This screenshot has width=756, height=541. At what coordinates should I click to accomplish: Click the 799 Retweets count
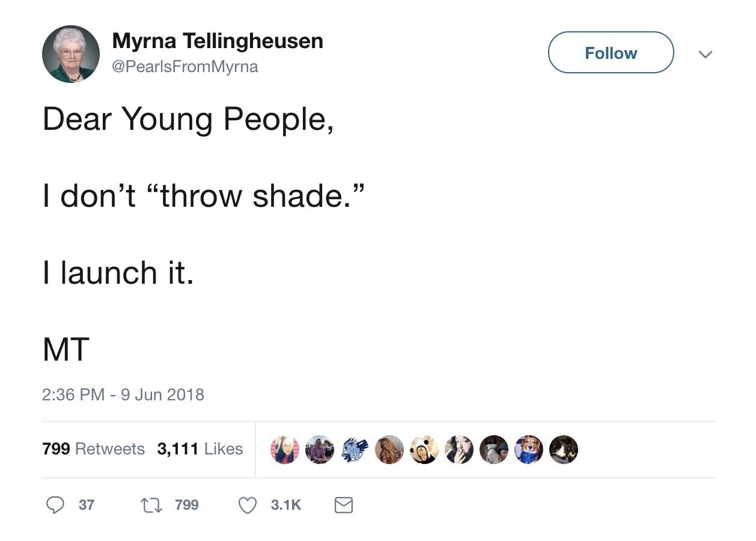[x=93, y=448]
